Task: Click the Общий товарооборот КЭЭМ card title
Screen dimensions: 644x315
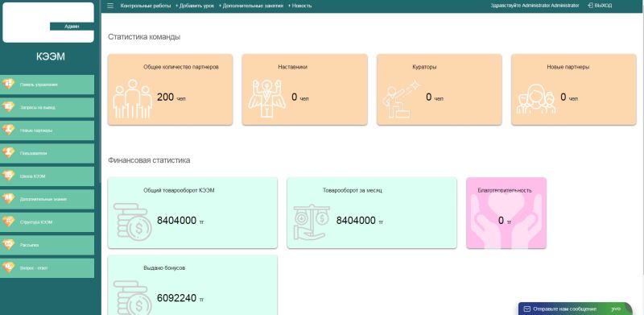Action: [179, 190]
